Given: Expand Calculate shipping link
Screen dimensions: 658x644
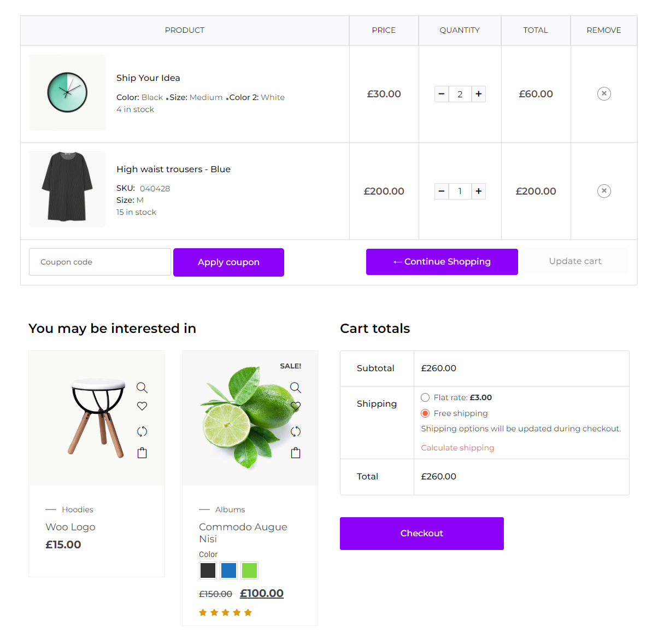Looking at the screenshot, I should (457, 448).
